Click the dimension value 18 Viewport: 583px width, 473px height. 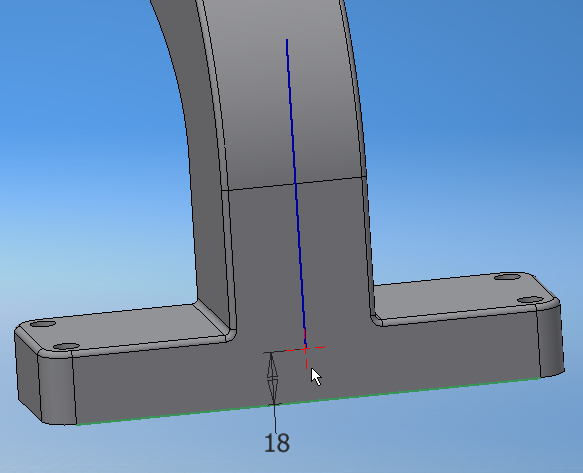pyautogui.click(x=277, y=443)
